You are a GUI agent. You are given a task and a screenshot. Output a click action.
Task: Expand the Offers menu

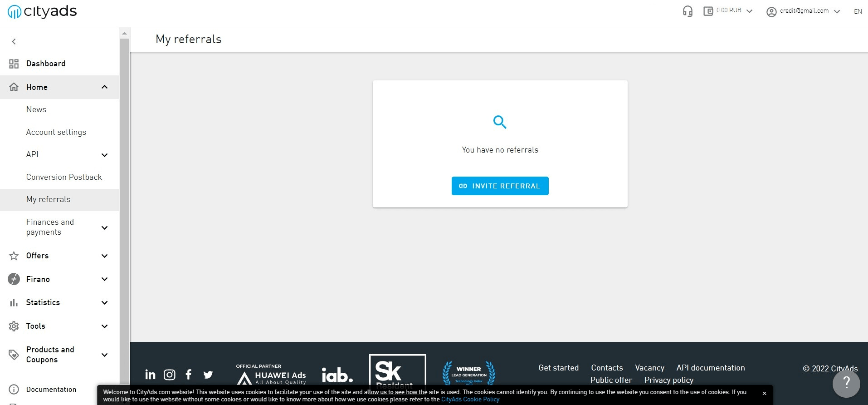pos(105,256)
